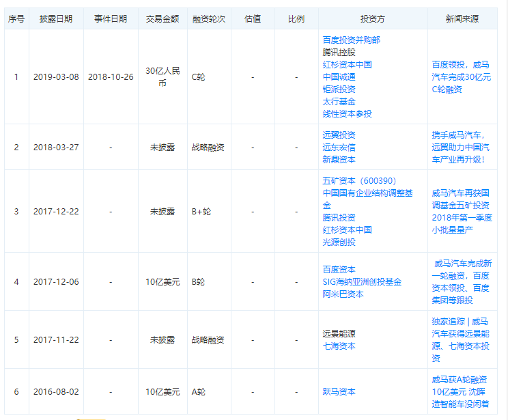Click the 跃马资本 investor link

click(x=339, y=391)
